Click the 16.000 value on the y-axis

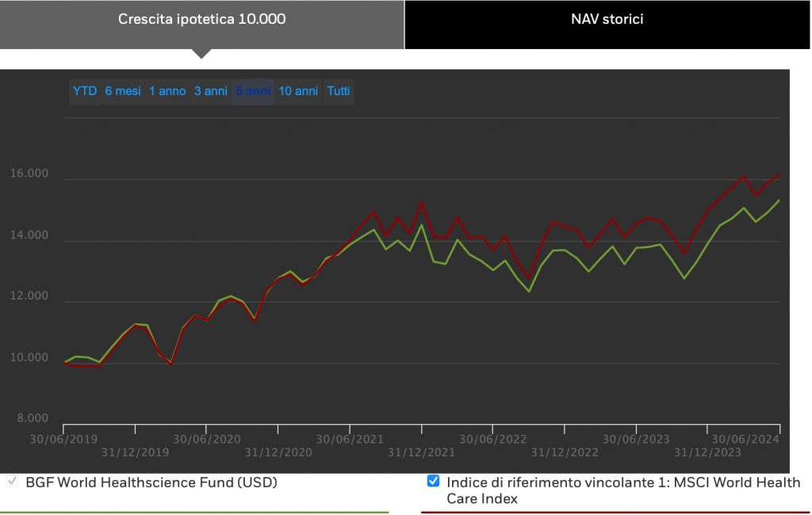pyautogui.click(x=30, y=174)
